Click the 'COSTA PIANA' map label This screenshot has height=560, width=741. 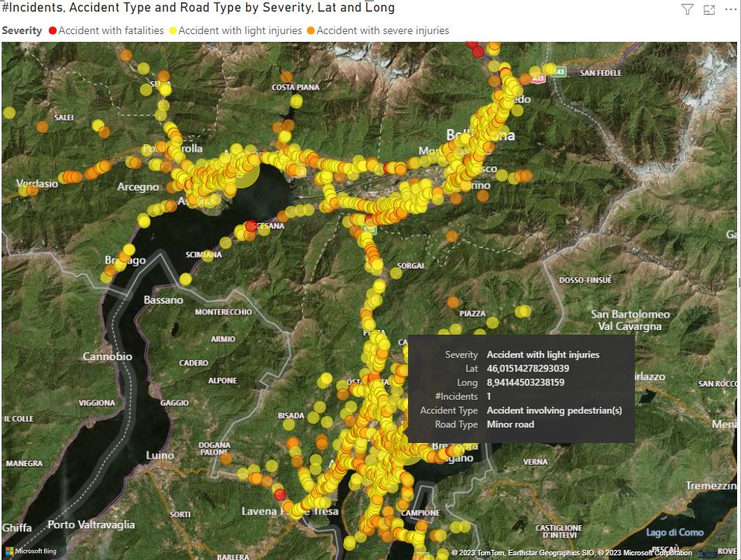[x=295, y=87]
